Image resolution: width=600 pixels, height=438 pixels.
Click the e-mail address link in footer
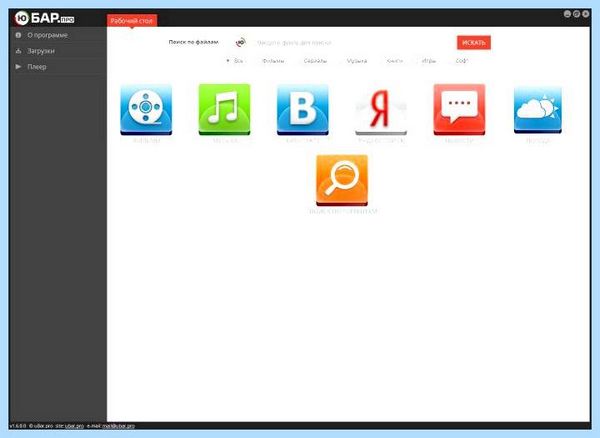(x=118, y=426)
